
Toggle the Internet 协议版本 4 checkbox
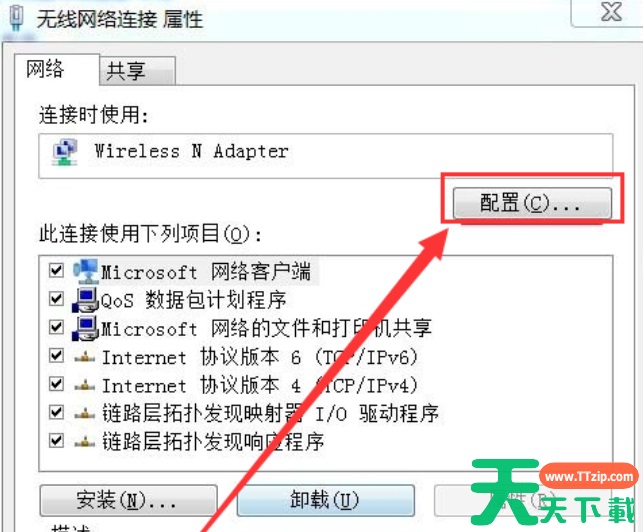56,384
